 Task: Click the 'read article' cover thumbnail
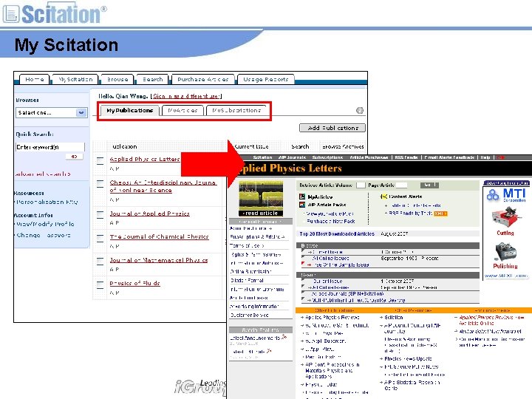click(261, 198)
